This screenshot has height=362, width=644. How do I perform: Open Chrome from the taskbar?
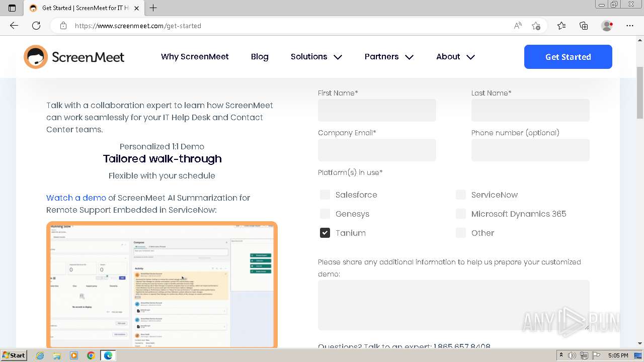(x=91, y=355)
